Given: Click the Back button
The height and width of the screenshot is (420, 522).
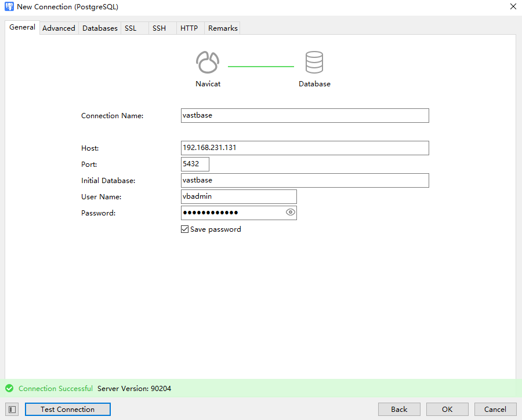Looking at the screenshot, I should coord(399,410).
